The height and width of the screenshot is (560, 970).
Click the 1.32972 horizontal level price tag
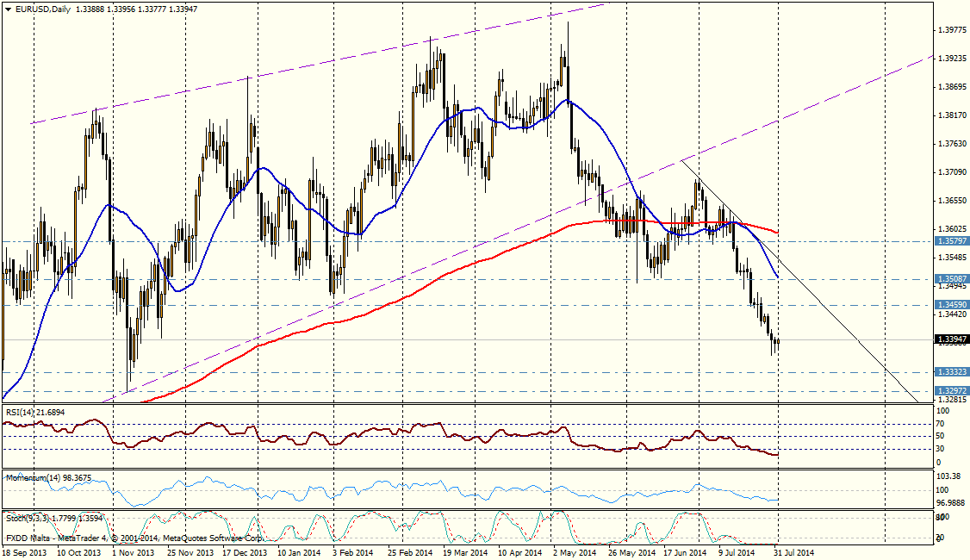[951, 390]
